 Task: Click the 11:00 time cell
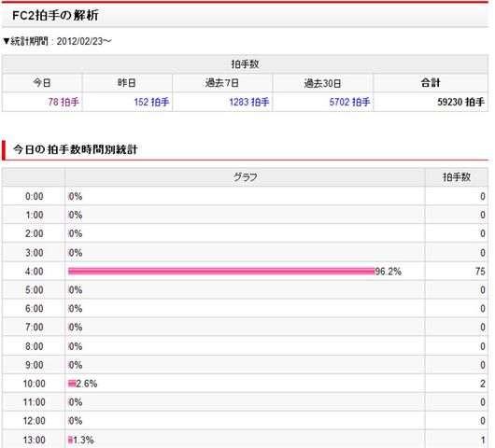click(x=35, y=402)
